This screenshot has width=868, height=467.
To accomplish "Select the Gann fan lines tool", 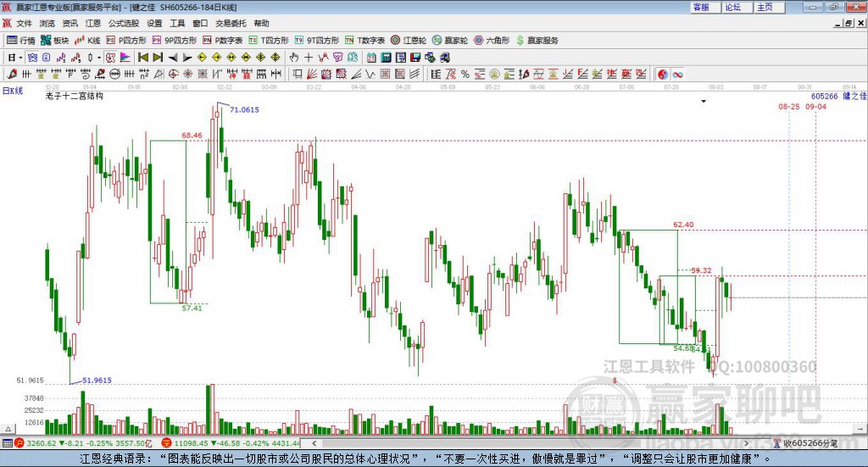I will (312, 74).
